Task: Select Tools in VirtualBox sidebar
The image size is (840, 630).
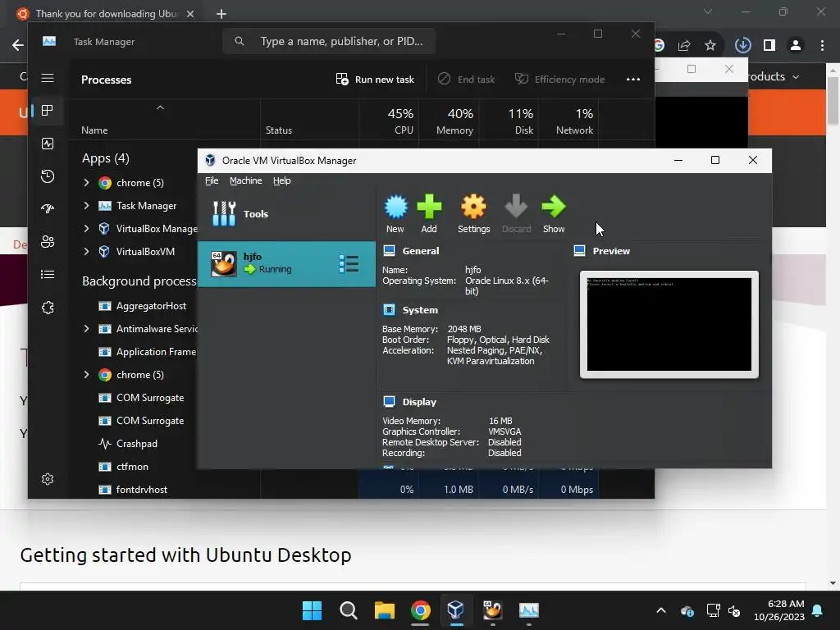Action: (286, 214)
